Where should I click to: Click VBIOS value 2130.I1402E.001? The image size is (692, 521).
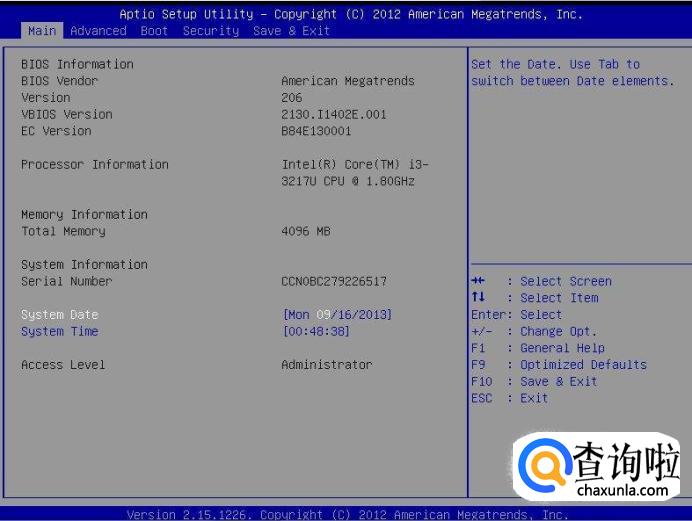point(334,115)
